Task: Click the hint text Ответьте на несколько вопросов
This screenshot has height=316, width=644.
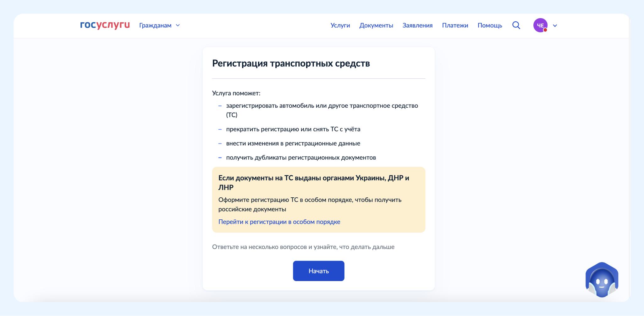Action: 303,247
